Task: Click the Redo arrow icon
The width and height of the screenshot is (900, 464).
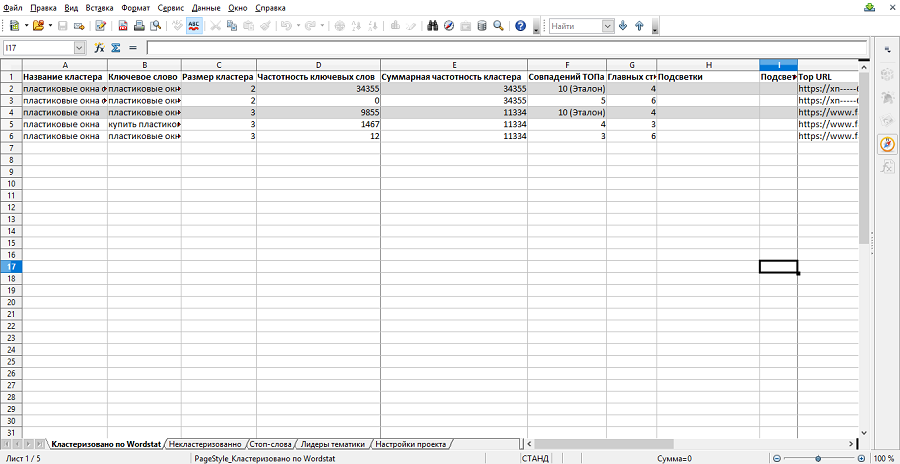Action: tap(311, 26)
